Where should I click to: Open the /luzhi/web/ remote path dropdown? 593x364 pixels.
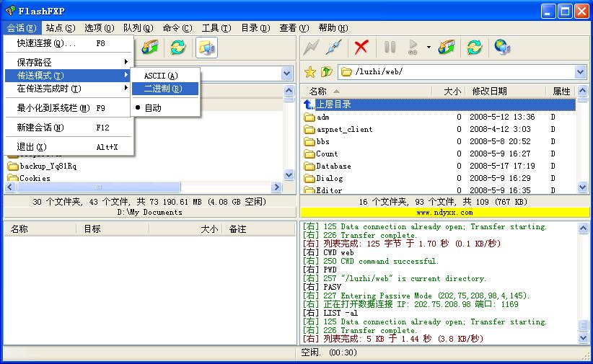(581, 72)
